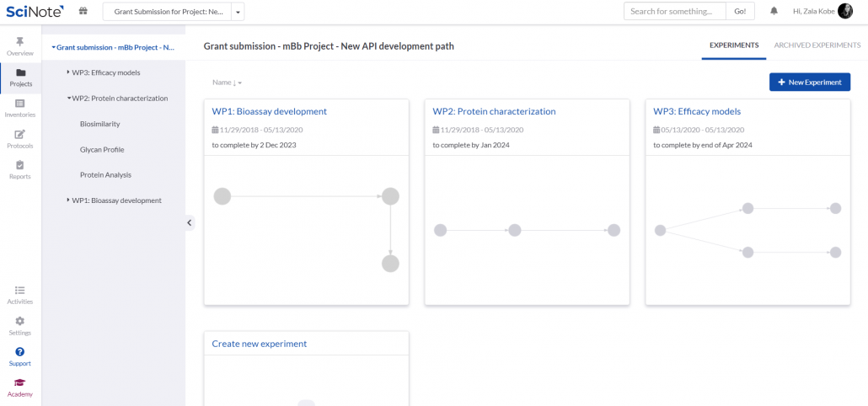The image size is (868, 406).
Task: Expand the WP3: Efficacy models tree node
Action: tap(68, 72)
